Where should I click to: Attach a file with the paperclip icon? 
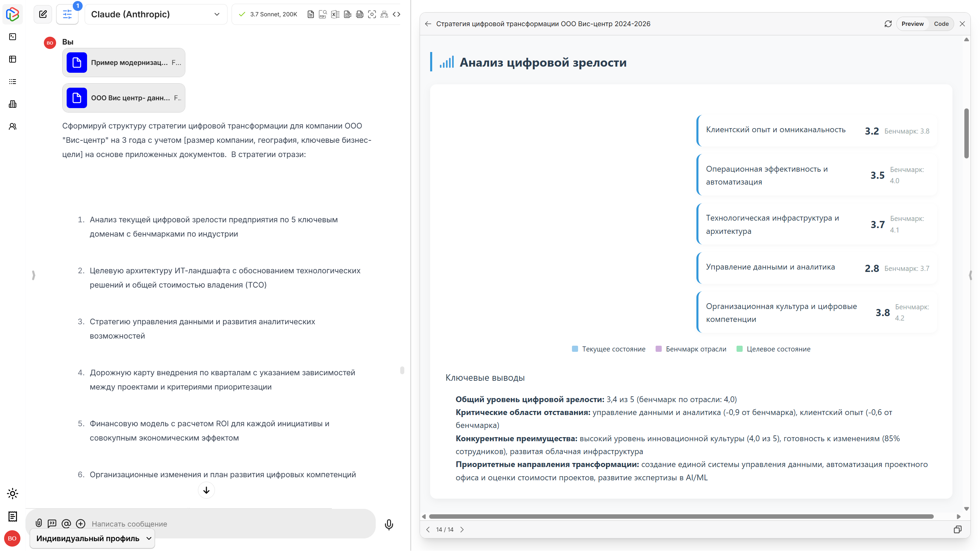point(39,523)
